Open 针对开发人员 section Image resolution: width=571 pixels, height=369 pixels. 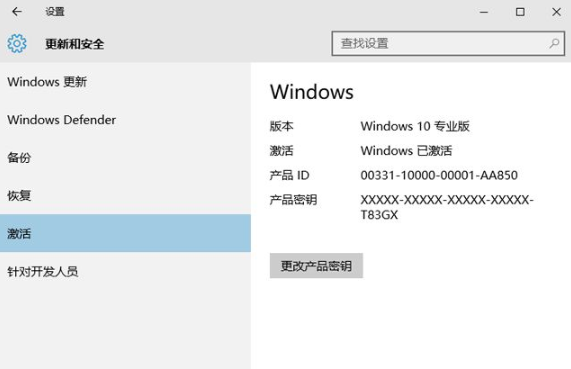point(125,271)
